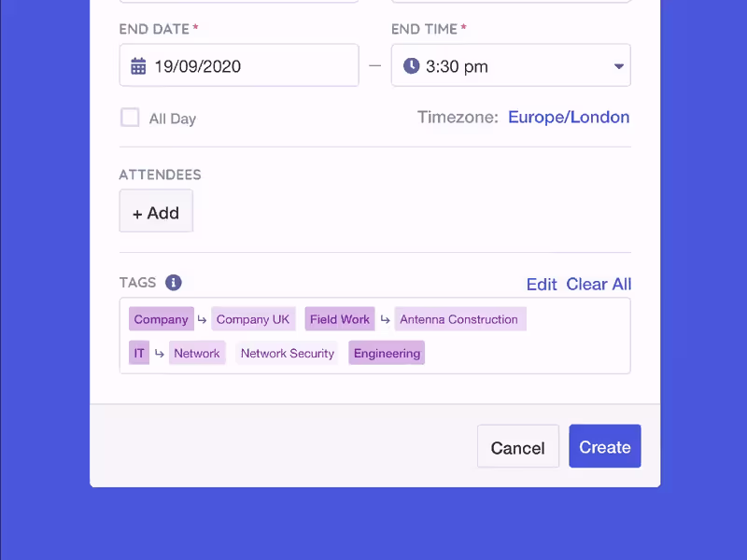
Task: Select the Network Security tag
Action: (288, 353)
